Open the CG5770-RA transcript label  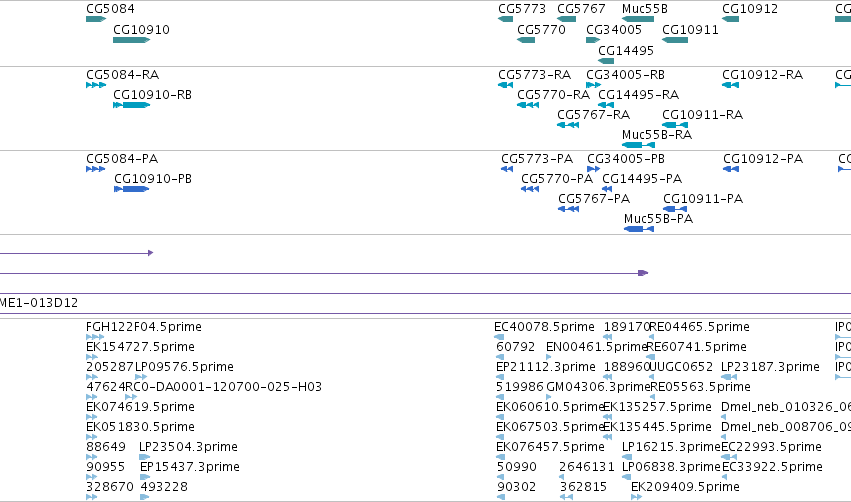tap(554, 94)
